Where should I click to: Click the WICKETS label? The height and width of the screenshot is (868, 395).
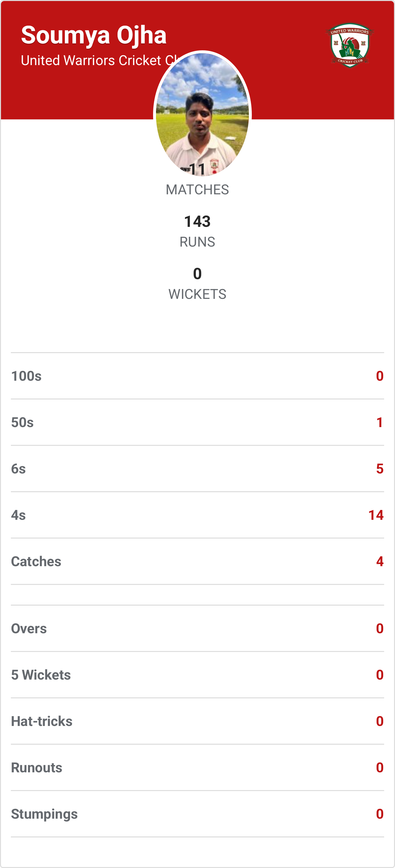point(197,294)
